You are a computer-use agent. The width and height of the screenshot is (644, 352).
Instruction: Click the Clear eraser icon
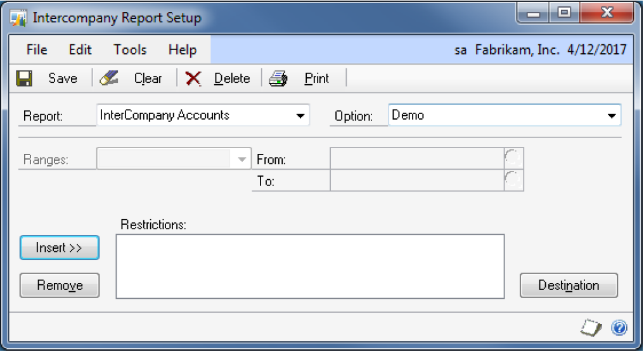point(110,79)
